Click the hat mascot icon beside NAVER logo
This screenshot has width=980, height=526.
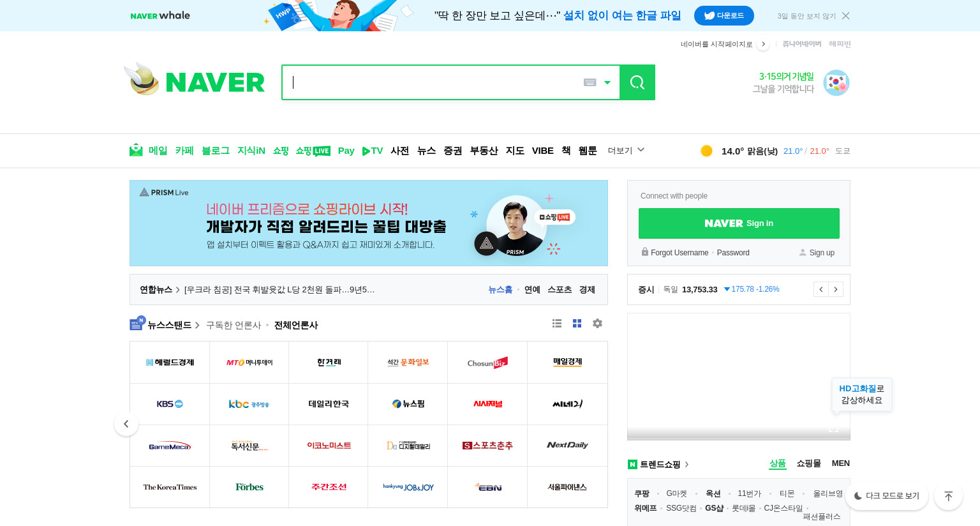[x=142, y=79]
